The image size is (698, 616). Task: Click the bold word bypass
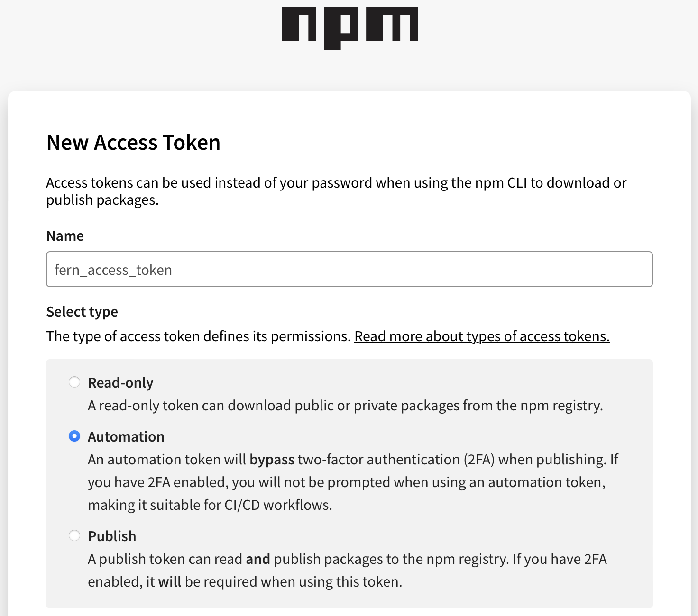pos(272,460)
